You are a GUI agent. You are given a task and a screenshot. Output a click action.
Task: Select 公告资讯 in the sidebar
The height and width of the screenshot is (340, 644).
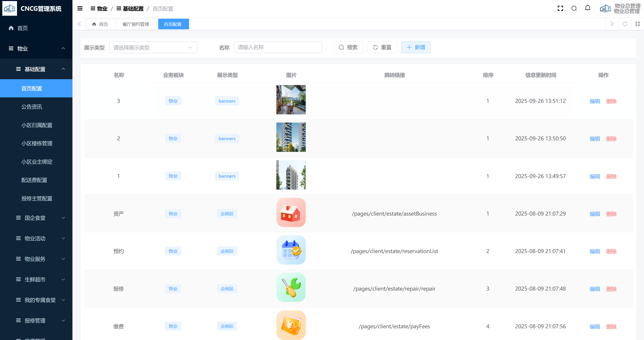pyautogui.click(x=32, y=107)
